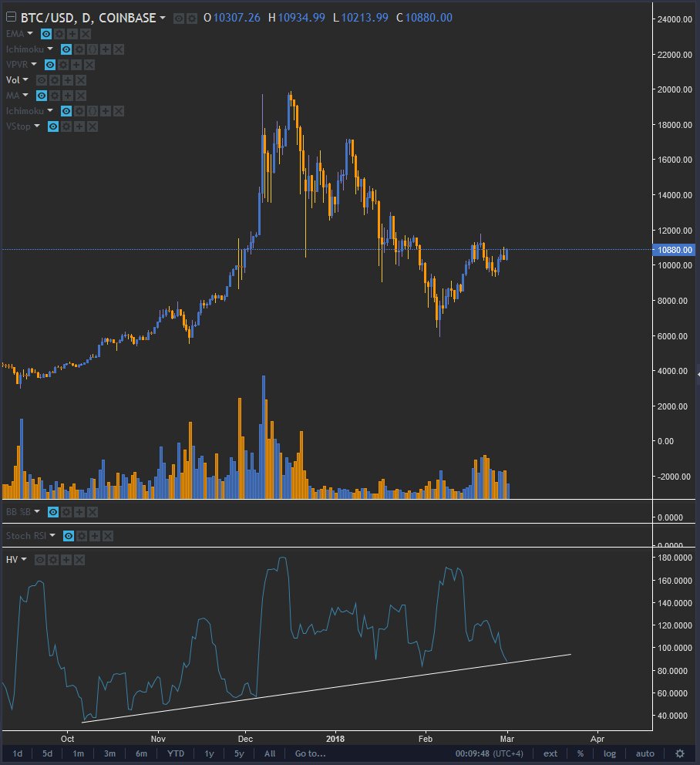Select the 3m time range
The height and width of the screenshot is (765, 700).
109,753
